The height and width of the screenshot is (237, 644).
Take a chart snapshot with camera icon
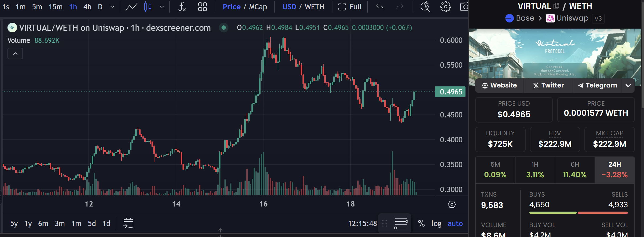[464, 7]
